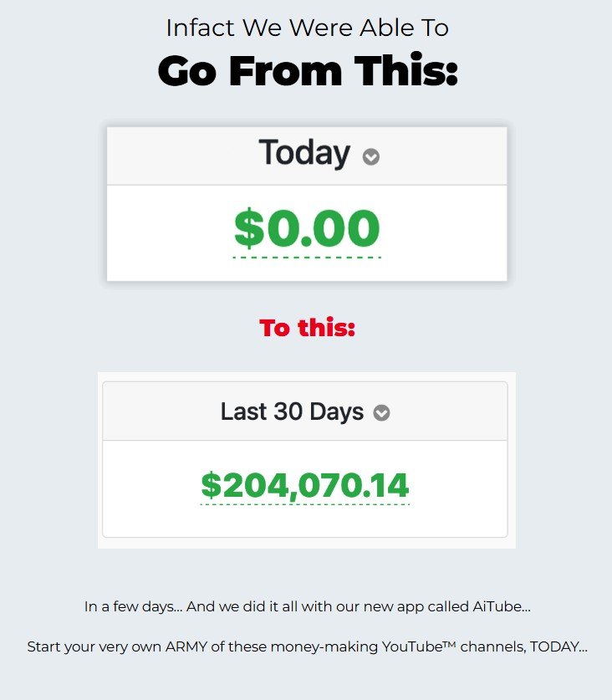
Task: Select the Last 30 Days label
Action: (x=292, y=411)
